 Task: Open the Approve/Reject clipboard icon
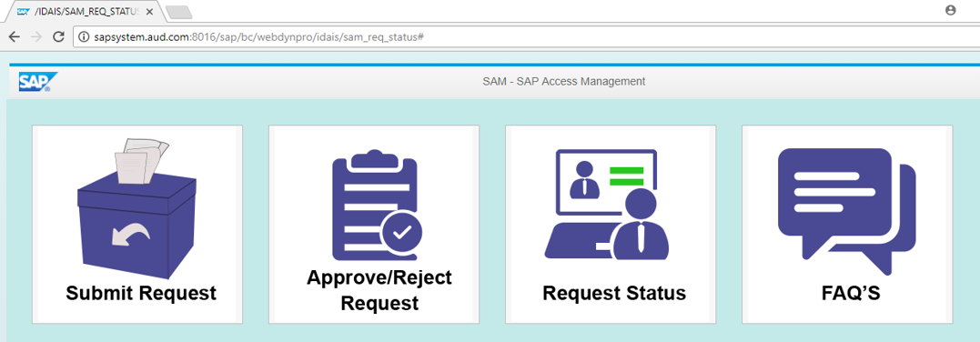[377, 205]
